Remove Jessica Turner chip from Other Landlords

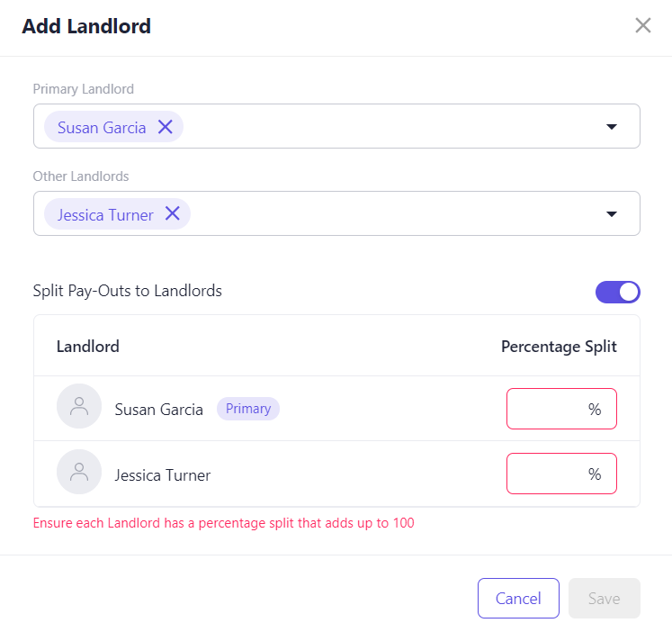(173, 213)
